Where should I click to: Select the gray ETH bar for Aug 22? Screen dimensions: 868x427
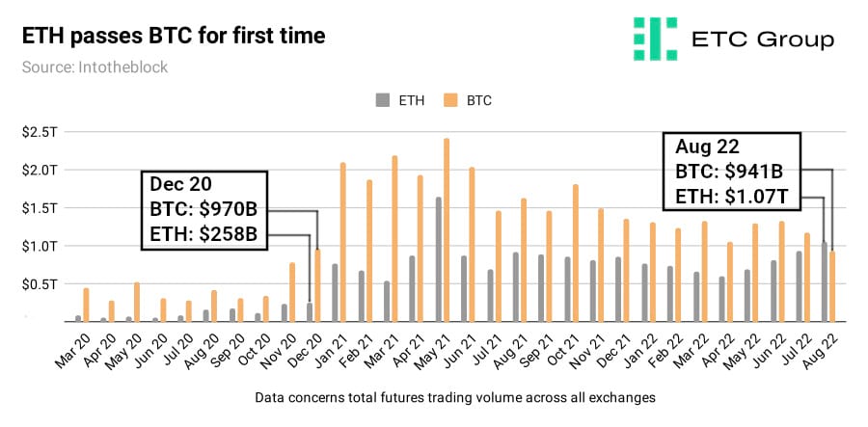click(825, 281)
